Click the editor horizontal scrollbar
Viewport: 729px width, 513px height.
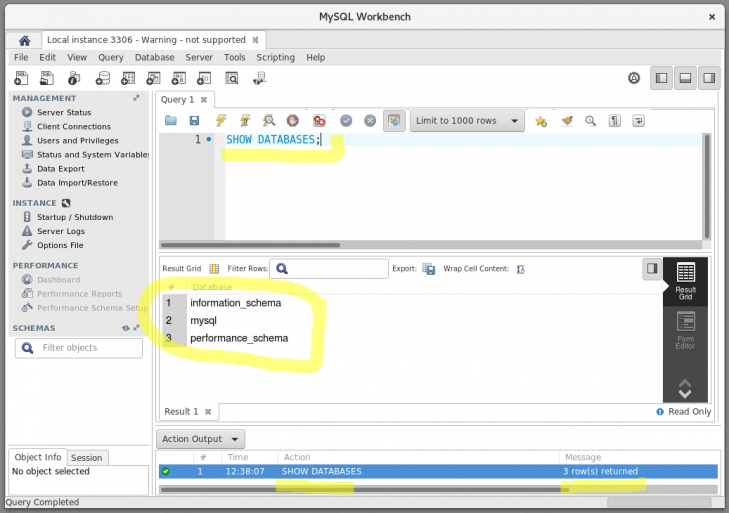250,245
